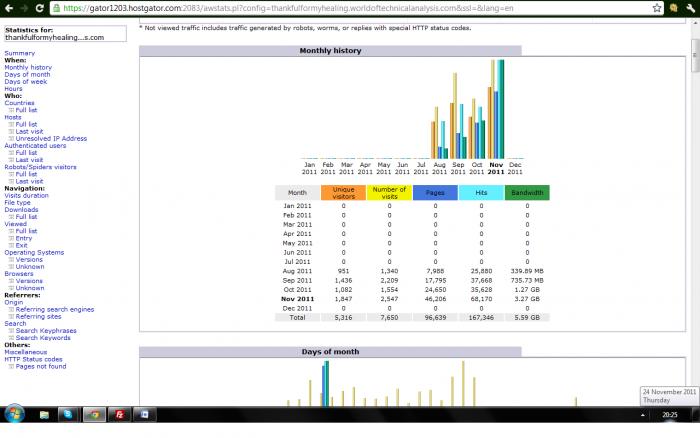This screenshot has height=438, width=700.
Task: Go to Days of week report
Action: click(x=25, y=82)
